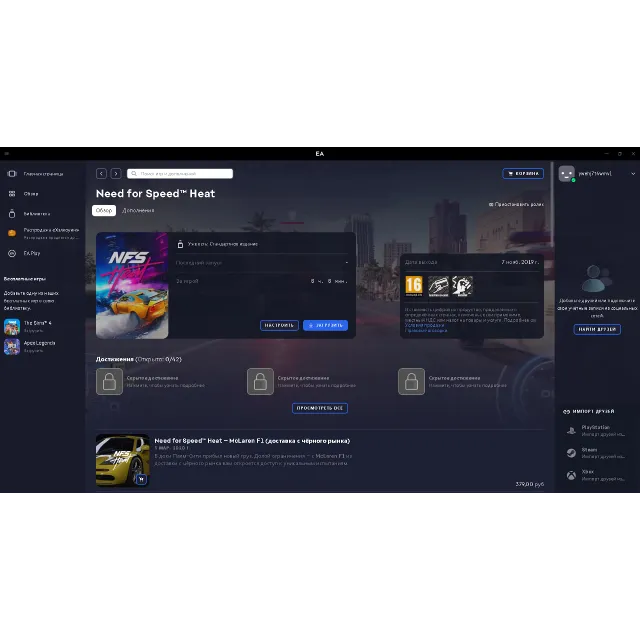Open the Library icon in the sidebar
The image size is (640, 640).
12,213
